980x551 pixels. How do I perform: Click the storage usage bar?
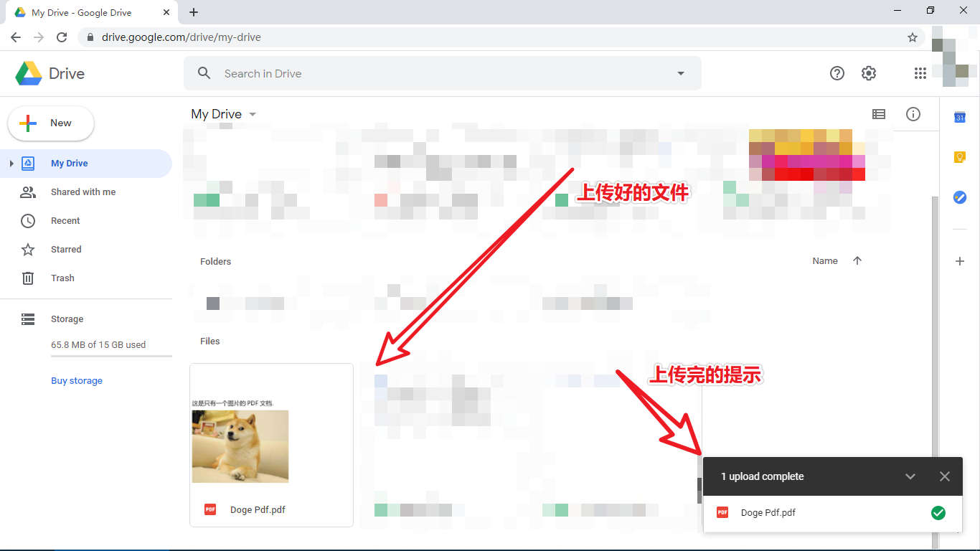(x=111, y=356)
